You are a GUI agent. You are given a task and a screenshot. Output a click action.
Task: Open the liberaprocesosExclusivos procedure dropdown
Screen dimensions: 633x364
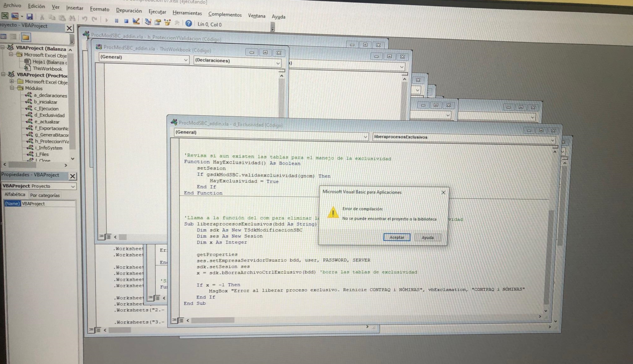click(552, 140)
